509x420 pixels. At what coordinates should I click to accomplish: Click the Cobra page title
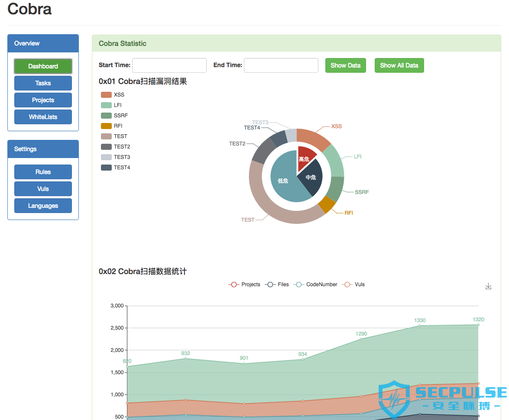click(x=29, y=9)
